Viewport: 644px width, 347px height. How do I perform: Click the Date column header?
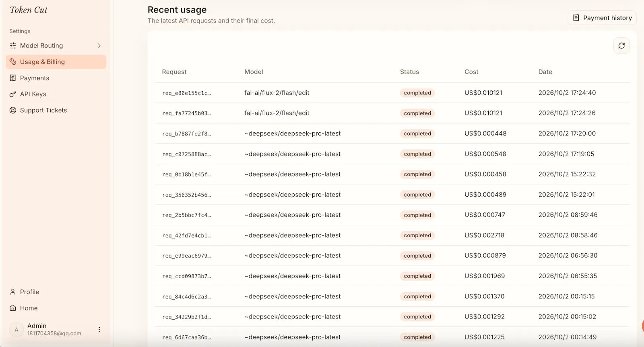tap(545, 72)
